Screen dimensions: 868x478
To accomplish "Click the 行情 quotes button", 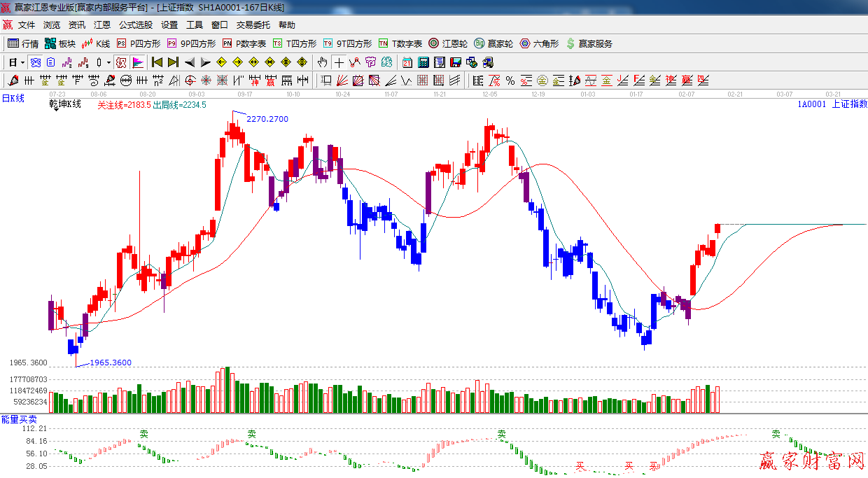I will [23, 43].
